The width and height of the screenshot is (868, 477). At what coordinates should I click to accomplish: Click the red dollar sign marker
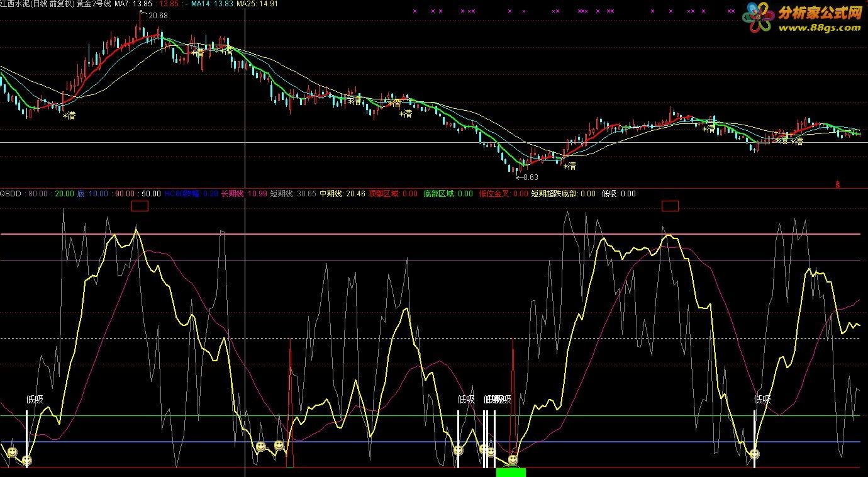coord(838,184)
